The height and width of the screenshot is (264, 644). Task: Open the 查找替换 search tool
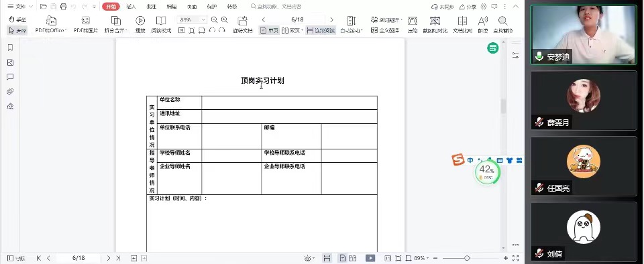(502, 25)
